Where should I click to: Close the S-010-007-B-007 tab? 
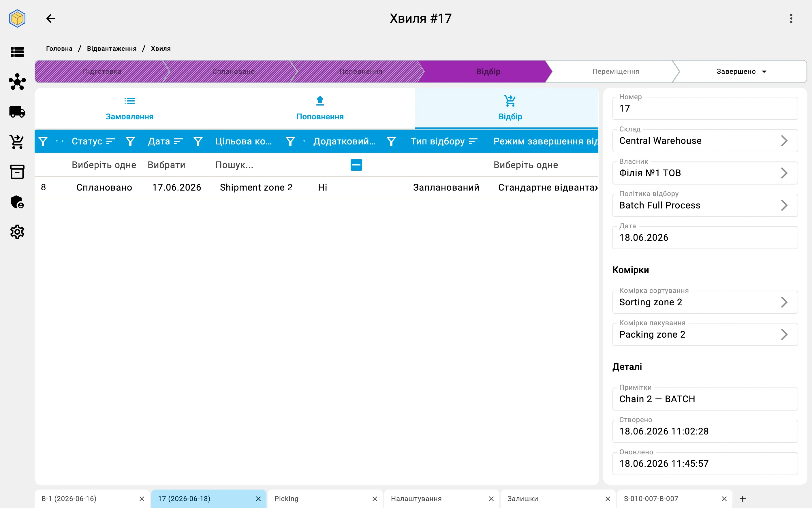[x=724, y=498]
